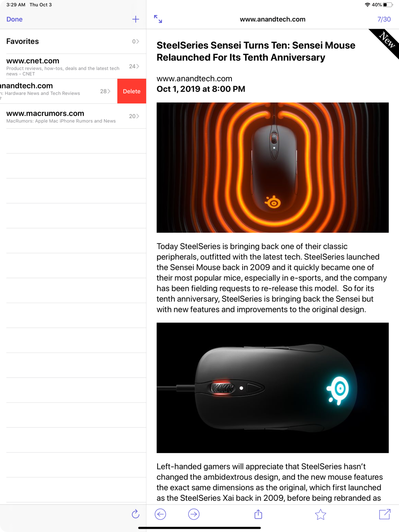Tap Done to finish editing
This screenshot has height=532, width=399.
click(14, 19)
